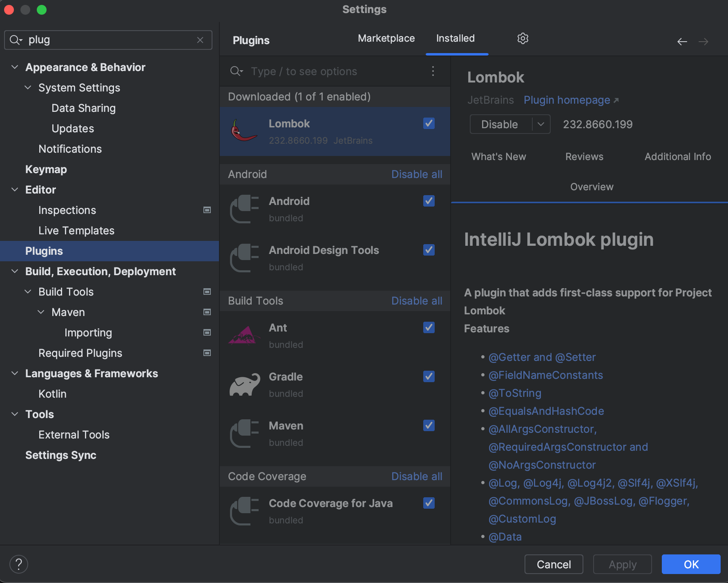This screenshot has width=728, height=583.
Task: Click the Cancel button
Action: (554, 564)
